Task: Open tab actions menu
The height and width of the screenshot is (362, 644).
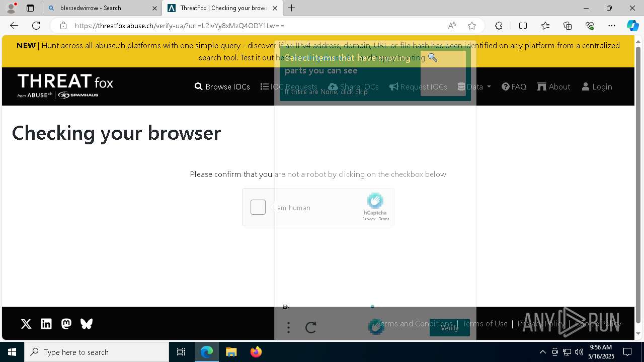Action: [30, 8]
